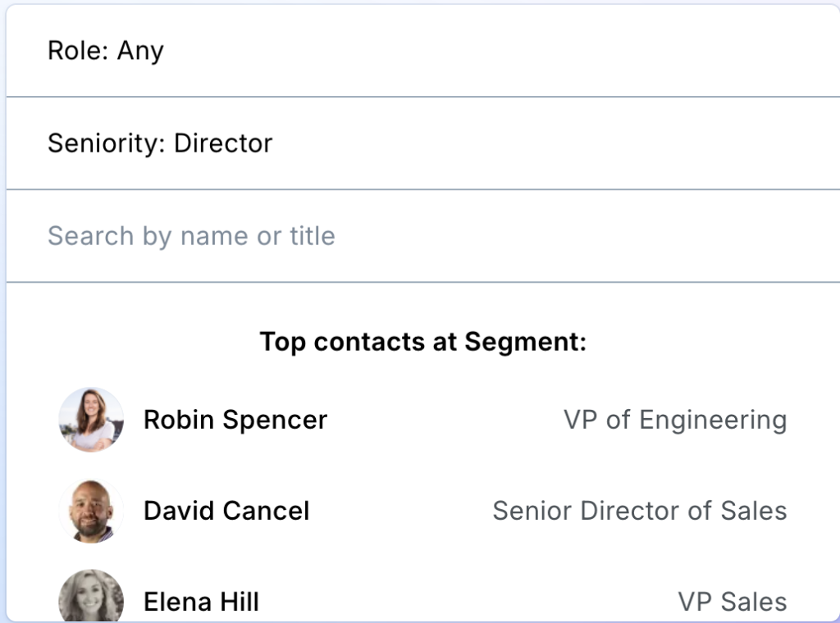Click Robin Spencer's profile photo
Image resolution: width=840 pixels, height=623 pixels.
[91, 420]
